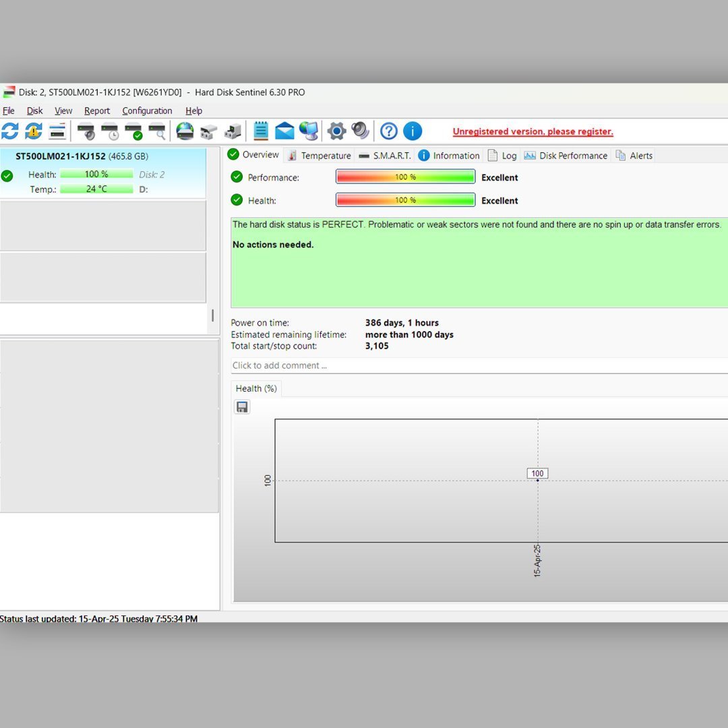This screenshot has width=728, height=728.
Task: Switch to the Log tab
Action: pyautogui.click(x=502, y=156)
